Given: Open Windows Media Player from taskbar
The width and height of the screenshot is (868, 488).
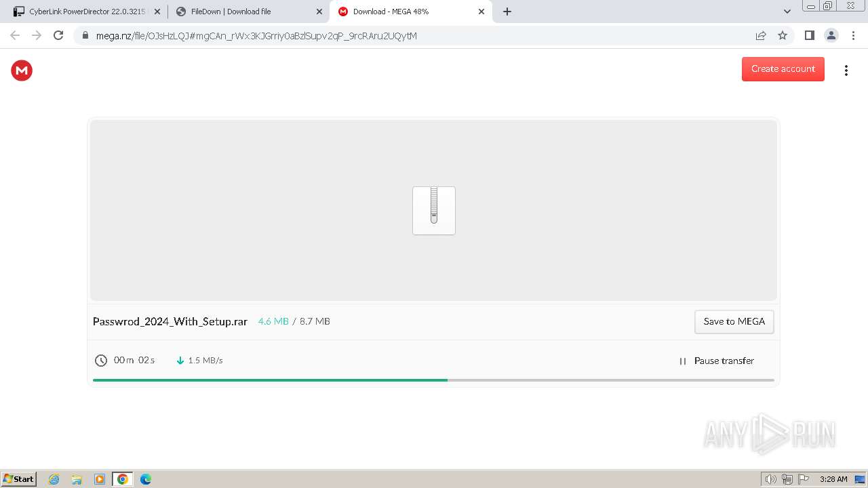Looking at the screenshot, I should pyautogui.click(x=100, y=479).
